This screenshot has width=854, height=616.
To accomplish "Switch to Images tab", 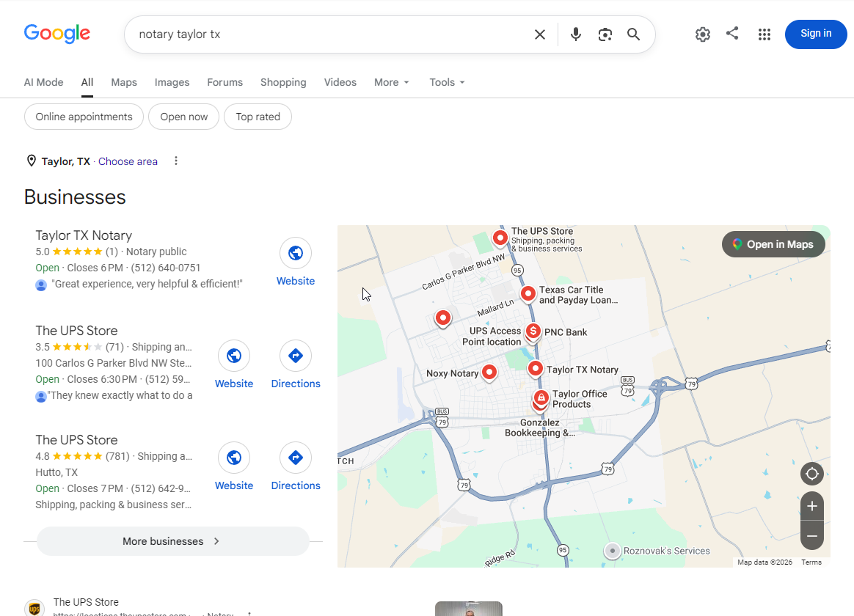I will tap(172, 82).
